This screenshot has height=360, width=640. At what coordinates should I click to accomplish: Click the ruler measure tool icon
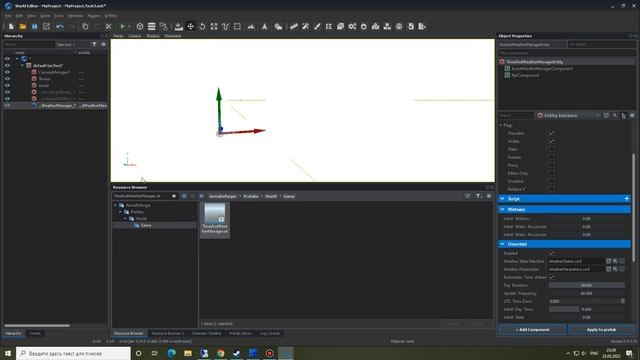coord(293,27)
